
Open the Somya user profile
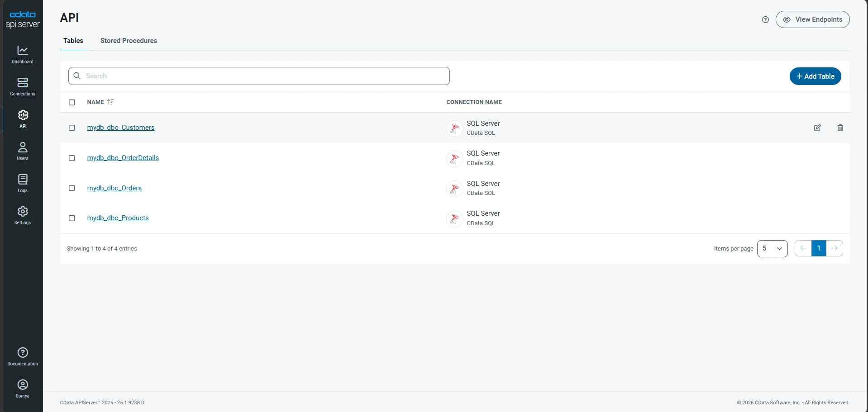point(23,388)
